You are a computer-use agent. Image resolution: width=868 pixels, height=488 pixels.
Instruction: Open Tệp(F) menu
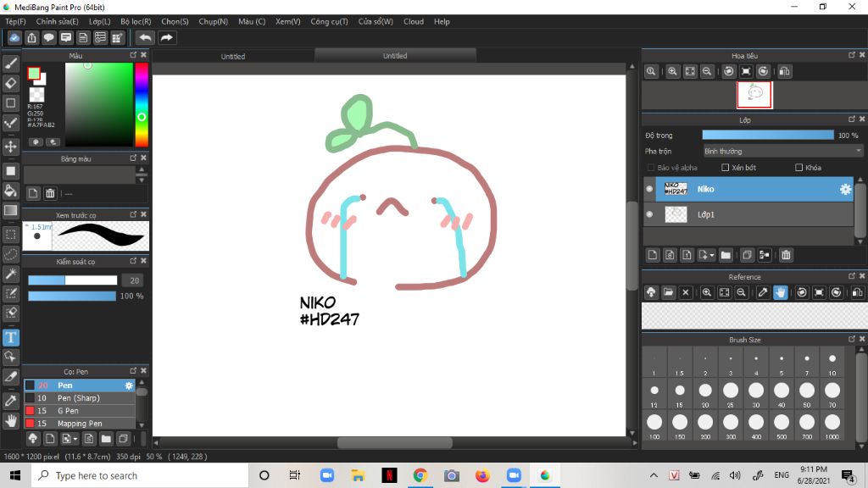coord(15,21)
